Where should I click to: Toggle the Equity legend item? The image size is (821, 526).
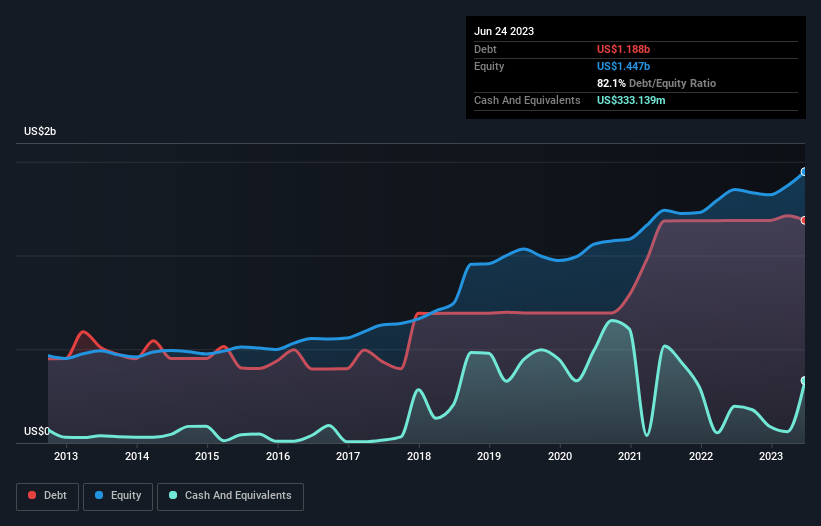(x=119, y=495)
